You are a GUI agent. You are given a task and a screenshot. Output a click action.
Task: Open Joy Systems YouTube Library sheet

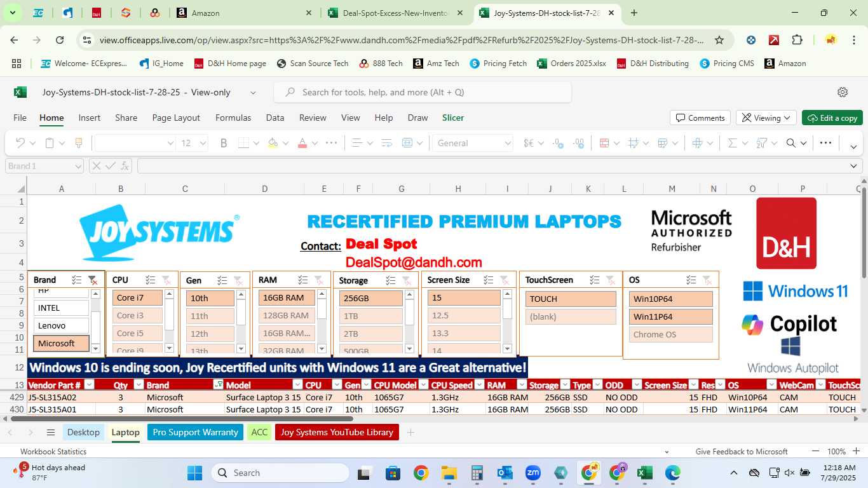point(337,432)
